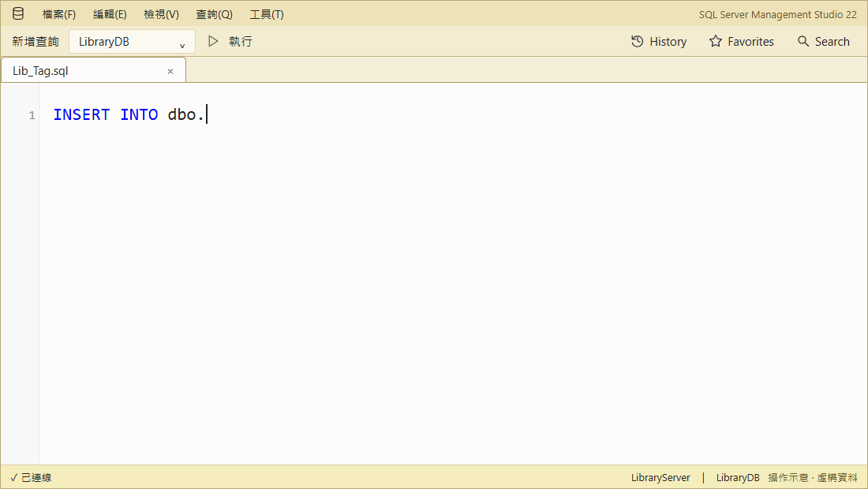The width and height of the screenshot is (868, 489).
Task: Click the INTO keyword in the editor
Action: (139, 114)
